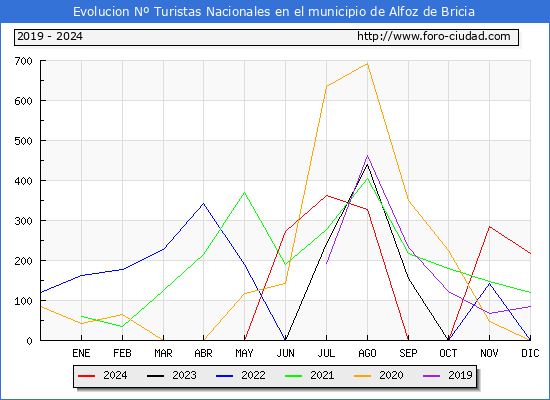Click the 300 y-axis value
Viewport: 550px width, 400px height.
click(24, 221)
